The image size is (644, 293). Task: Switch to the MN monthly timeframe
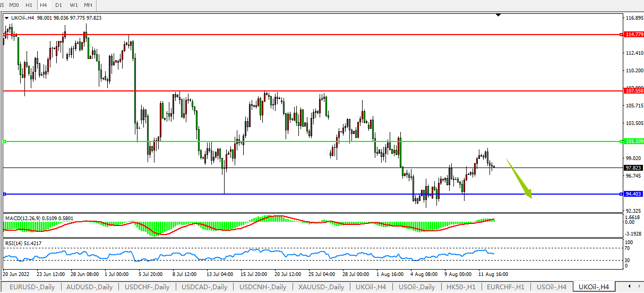pos(88,5)
